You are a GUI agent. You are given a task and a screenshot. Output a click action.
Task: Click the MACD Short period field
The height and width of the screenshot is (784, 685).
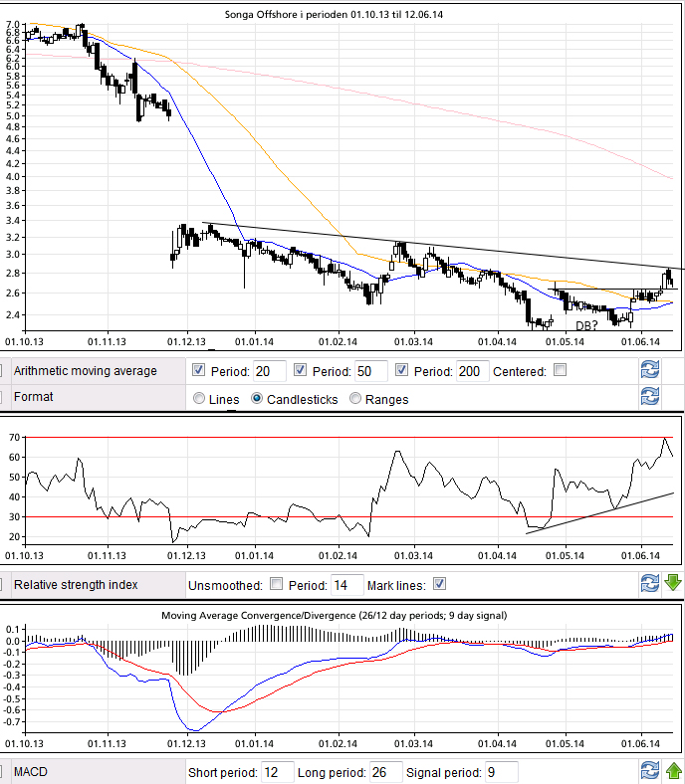tap(279, 772)
